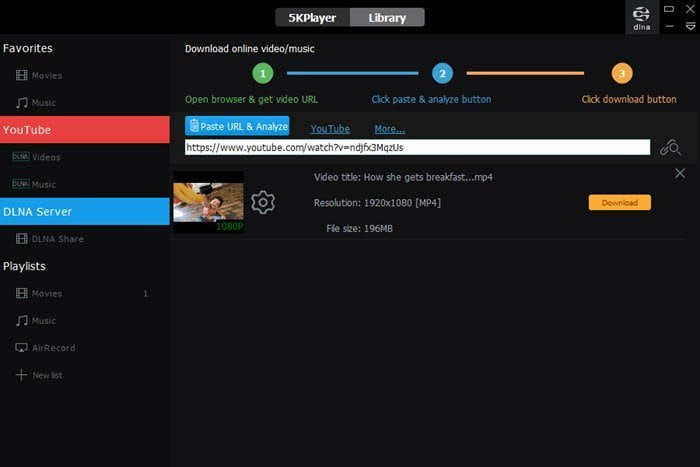This screenshot has width=700, height=467.
Task: Open Music label under Favorites
Action: click(x=44, y=103)
